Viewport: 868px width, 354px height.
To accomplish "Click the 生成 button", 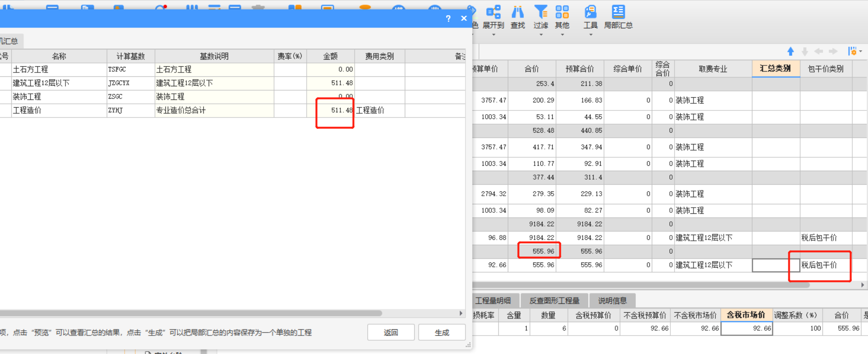I will [442, 332].
